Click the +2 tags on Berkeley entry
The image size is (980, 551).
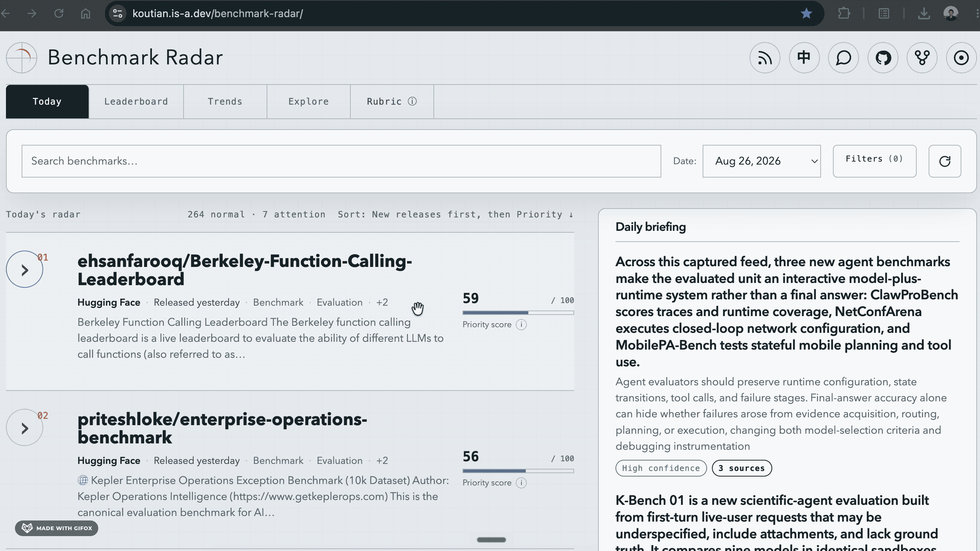[x=382, y=303]
